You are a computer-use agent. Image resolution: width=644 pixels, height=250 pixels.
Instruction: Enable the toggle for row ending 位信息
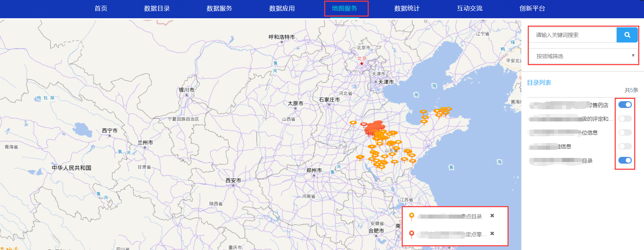click(x=625, y=133)
